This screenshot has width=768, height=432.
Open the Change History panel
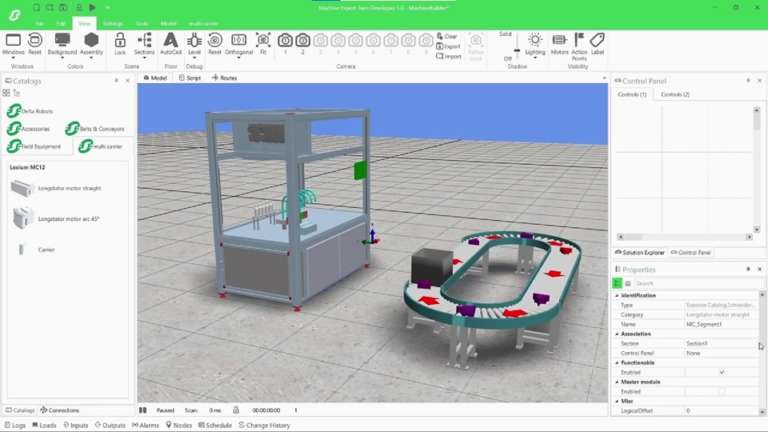(264, 425)
